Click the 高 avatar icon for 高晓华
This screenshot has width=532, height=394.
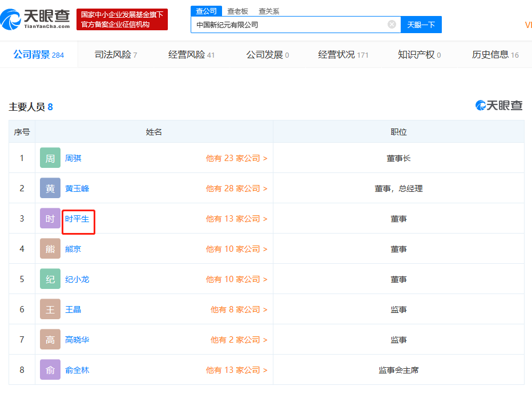[50, 339]
